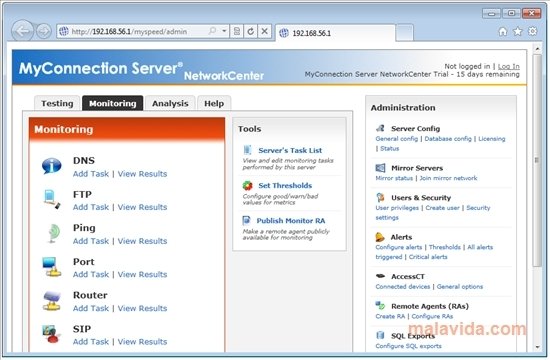Click the SIP monitoring icon
The height and width of the screenshot is (360, 550).
coord(52,334)
